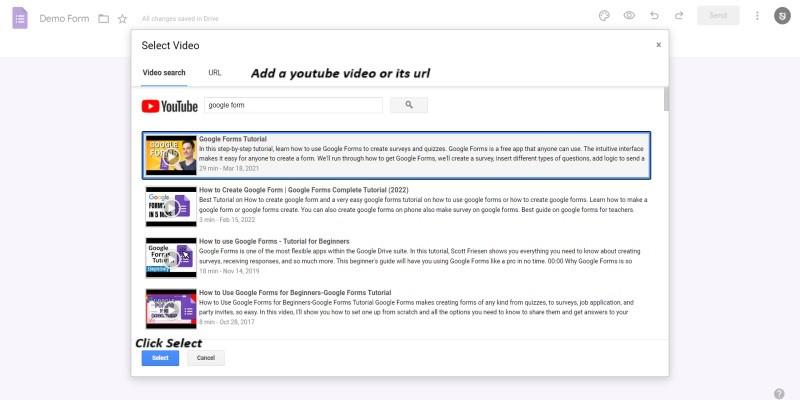The image size is (800, 400).
Task: Switch to the URL tab
Action: [215, 72]
